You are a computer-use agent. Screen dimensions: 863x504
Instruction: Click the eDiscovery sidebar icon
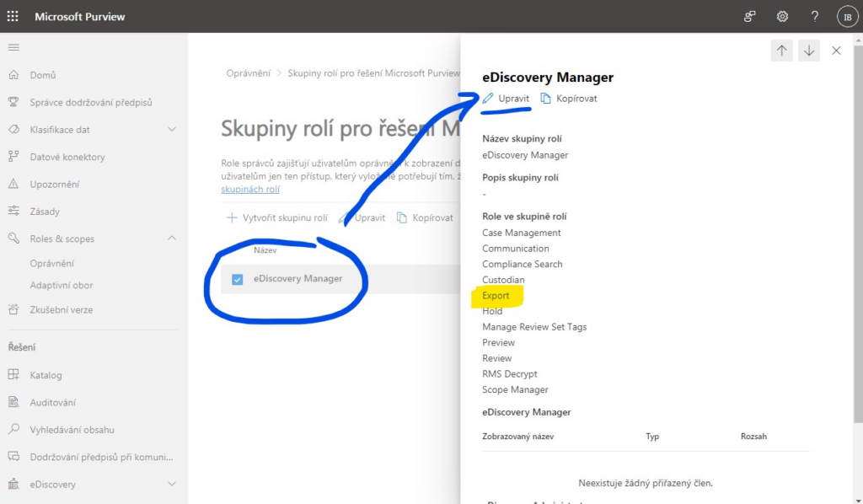(x=13, y=484)
